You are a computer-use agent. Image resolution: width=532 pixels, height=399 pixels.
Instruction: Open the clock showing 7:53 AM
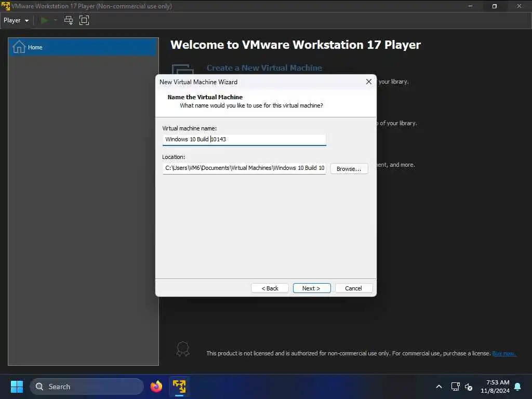[495, 387]
